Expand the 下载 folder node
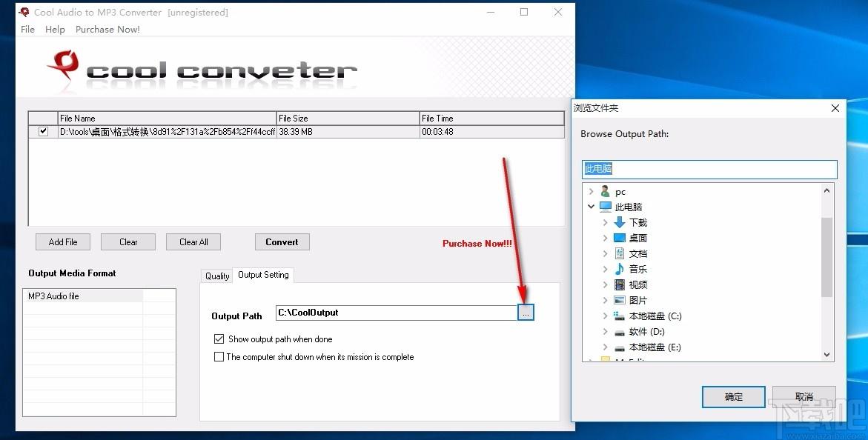 (605, 222)
